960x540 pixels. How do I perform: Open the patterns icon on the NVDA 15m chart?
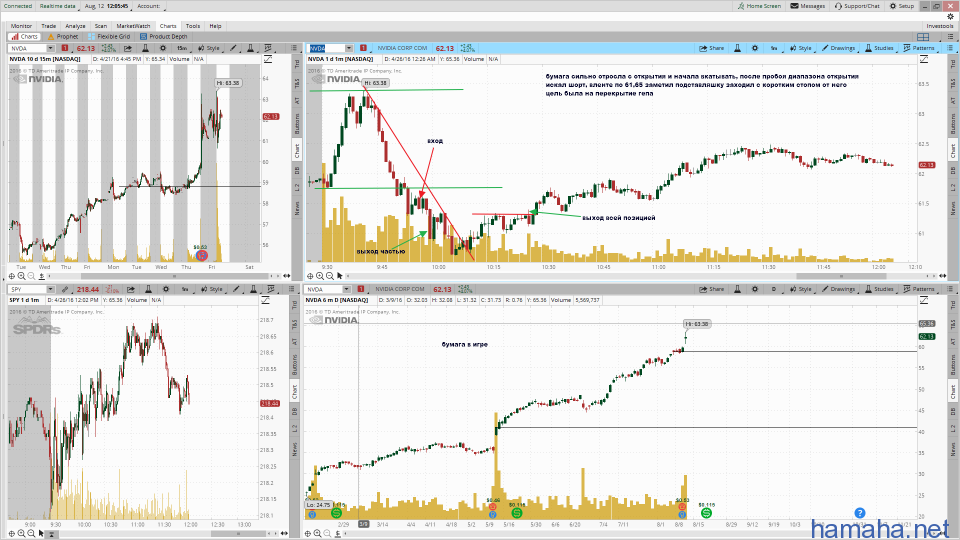point(268,48)
